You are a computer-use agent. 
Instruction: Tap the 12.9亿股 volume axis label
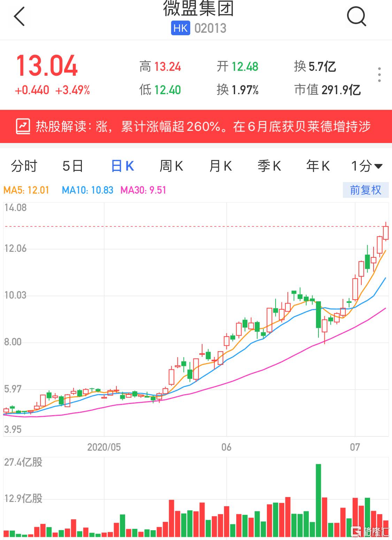pos(23,498)
